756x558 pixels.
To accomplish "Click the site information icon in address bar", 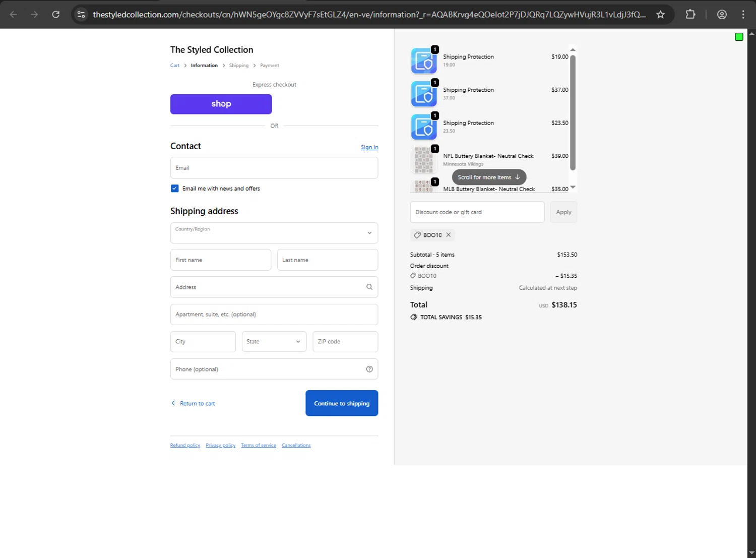I will pyautogui.click(x=81, y=15).
